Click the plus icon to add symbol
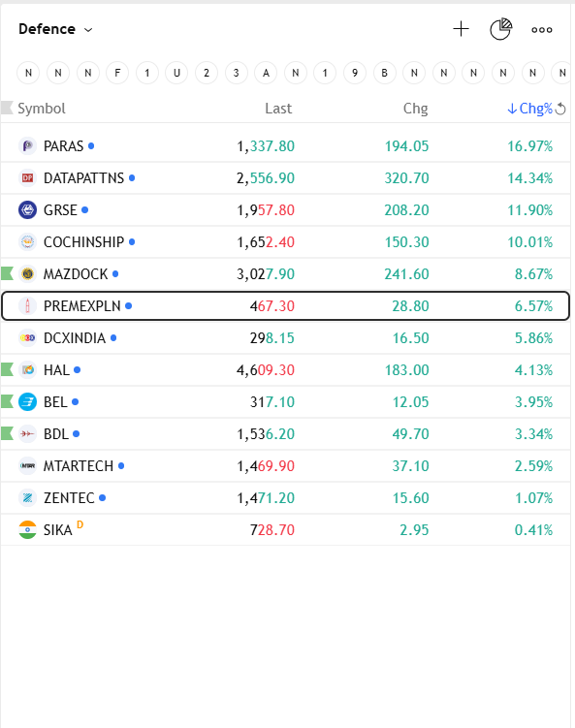Viewport: 575px width, 728px height. [461, 29]
